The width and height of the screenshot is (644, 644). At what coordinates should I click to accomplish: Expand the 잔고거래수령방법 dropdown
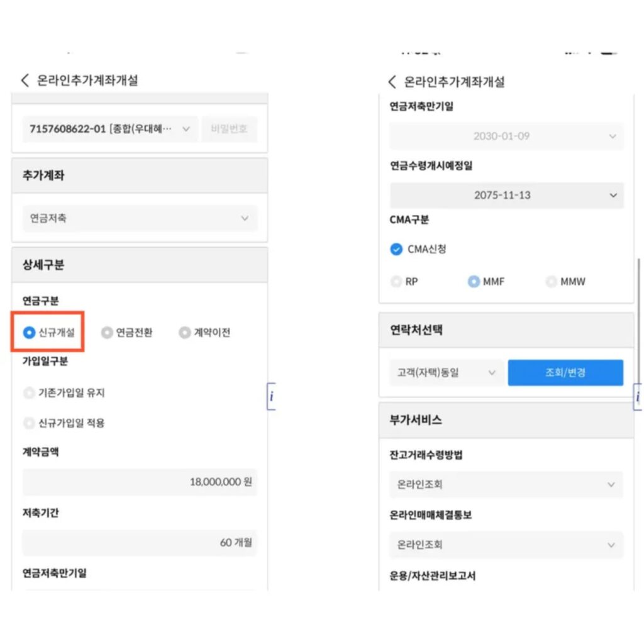(506, 485)
